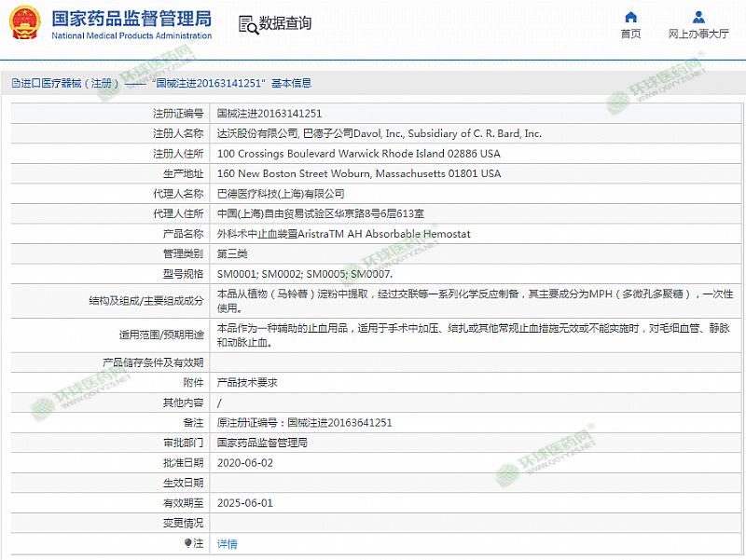
Task: Click the 网上办事大厅 person icon
Action: tap(698, 17)
